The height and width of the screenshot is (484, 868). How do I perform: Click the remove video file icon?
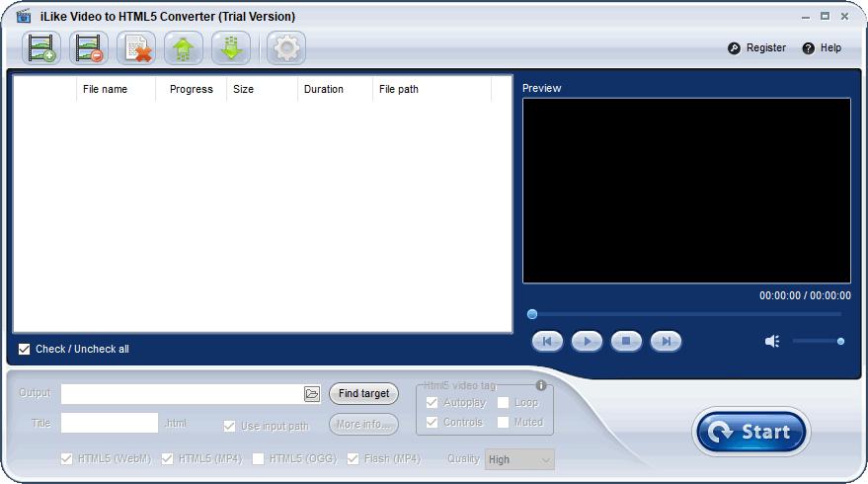89,48
